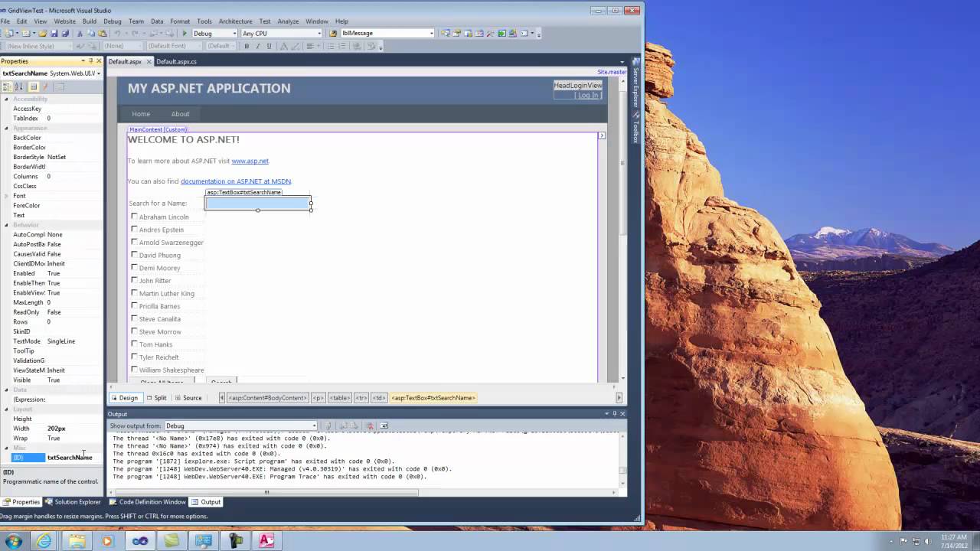The width and height of the screenshot is (980, 551).
Task: Select the <table> breadcrumb tag
Action: 339,398
